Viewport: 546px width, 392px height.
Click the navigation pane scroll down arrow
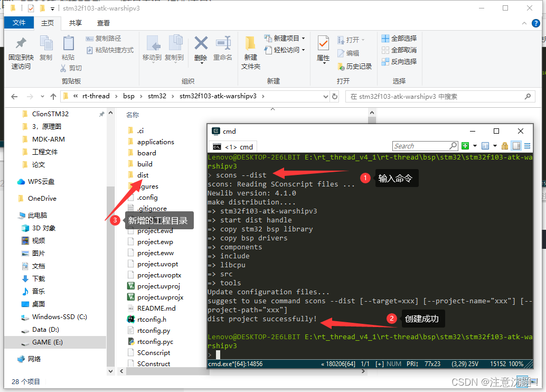point(110,371)
